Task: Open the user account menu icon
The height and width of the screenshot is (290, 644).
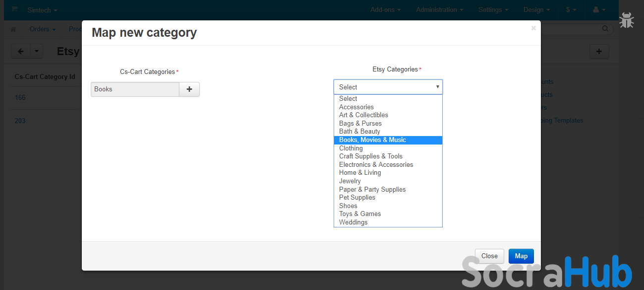Action: coord(599,10)
